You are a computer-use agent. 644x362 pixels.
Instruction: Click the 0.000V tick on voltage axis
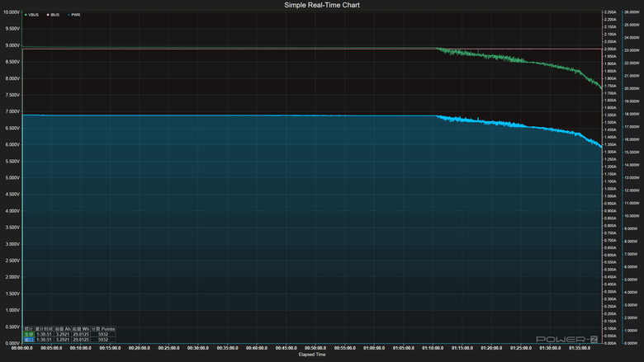pos(12,343)
